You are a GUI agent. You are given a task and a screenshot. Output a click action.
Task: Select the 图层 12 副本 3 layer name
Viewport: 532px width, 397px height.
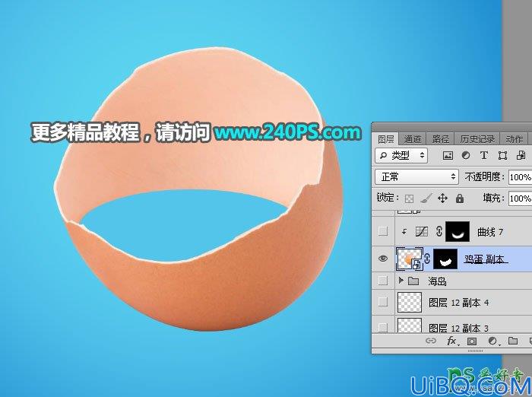coord(458,328)
